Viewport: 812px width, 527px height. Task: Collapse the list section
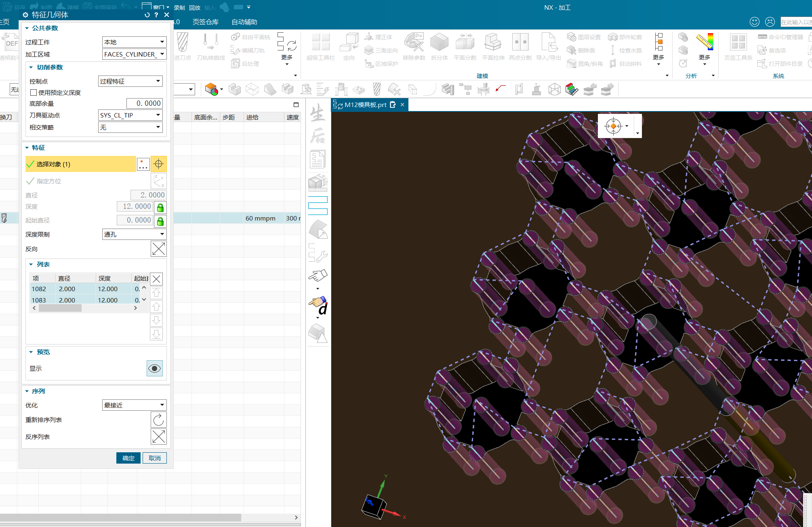point(31,265)
